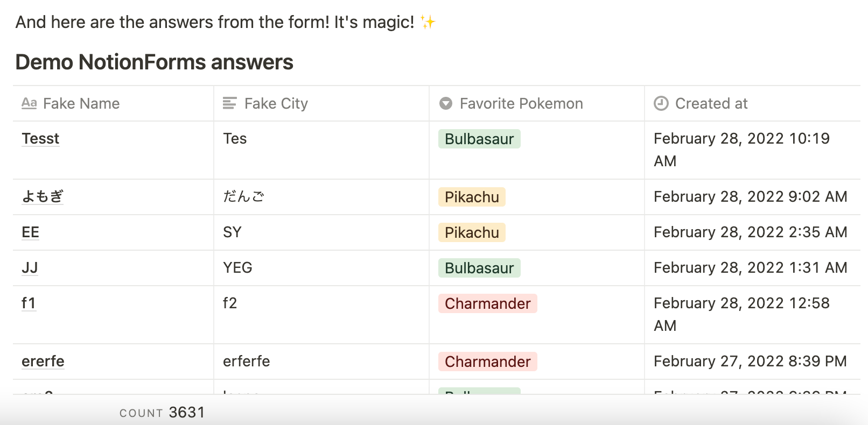
Task: Open the JJ entry
Action: pyautogui.click(x=30, y=268)
